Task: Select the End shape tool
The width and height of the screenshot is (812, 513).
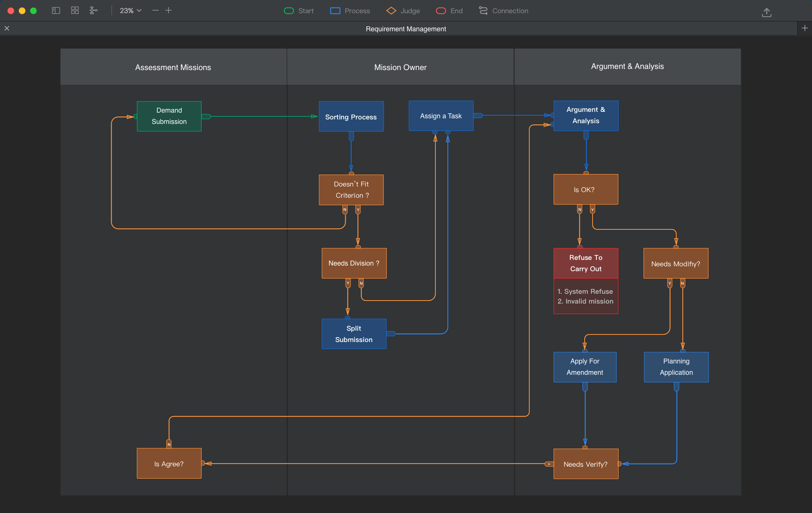Action: (449, 11)
